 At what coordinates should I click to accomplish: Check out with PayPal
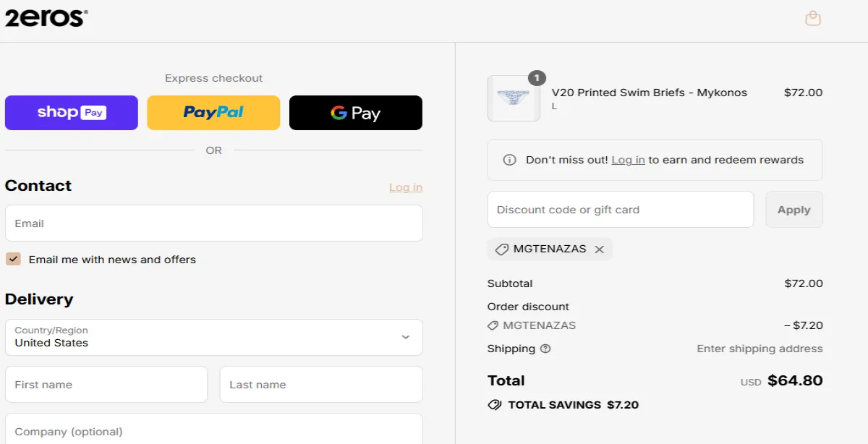213,113
